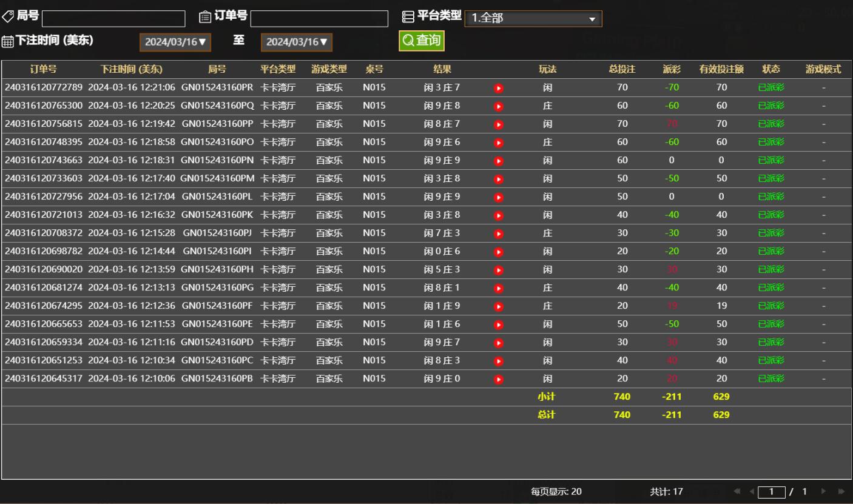Screen dimensions: 853x504
Task: Play replay for order 240316120651253
Action: point(499,361)
